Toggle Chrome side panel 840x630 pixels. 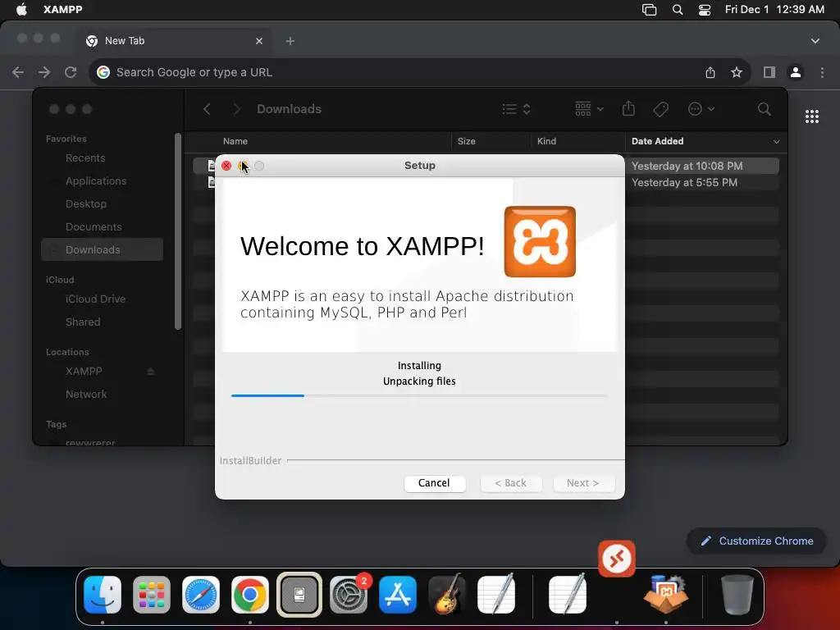click(x=769, y=72)
